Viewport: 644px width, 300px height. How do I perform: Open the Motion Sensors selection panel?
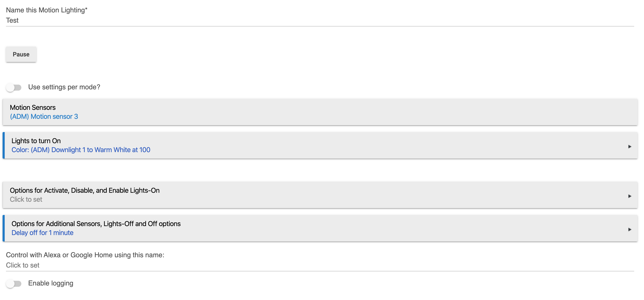click(x=320, y=112)
